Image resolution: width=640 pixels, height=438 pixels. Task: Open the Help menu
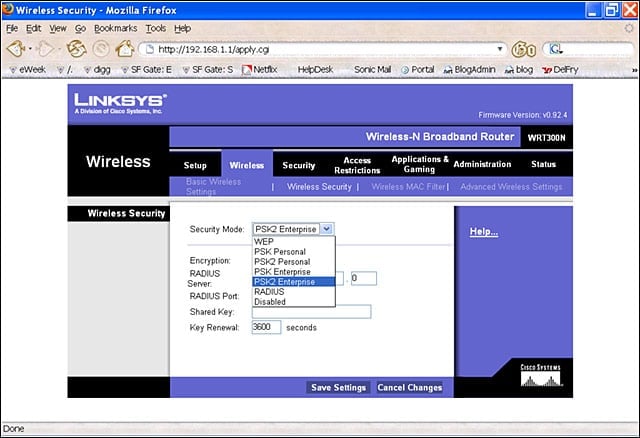(182, 28)
